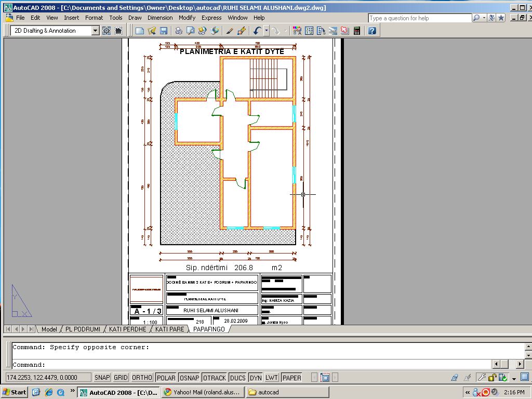Click the Favorites star icon
Image resolution: width=532 pixels, height=399 pixels.
click(501, 18)
